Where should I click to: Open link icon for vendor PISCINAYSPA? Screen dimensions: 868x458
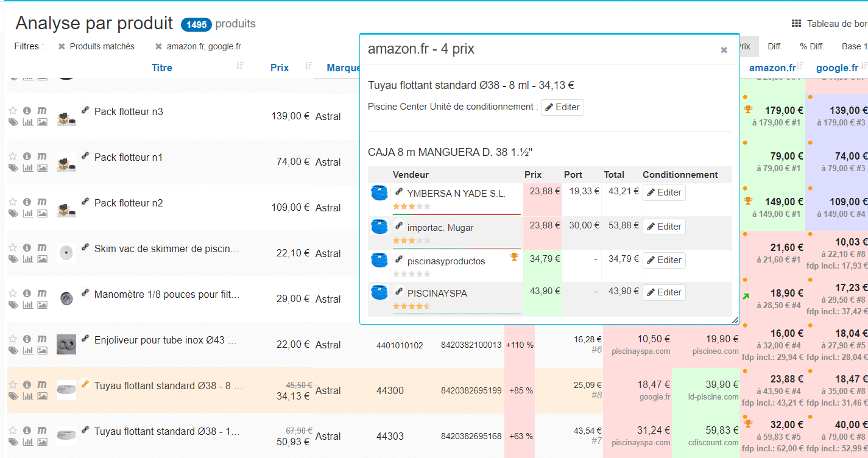pyautogui.click(x=398, y=292)
